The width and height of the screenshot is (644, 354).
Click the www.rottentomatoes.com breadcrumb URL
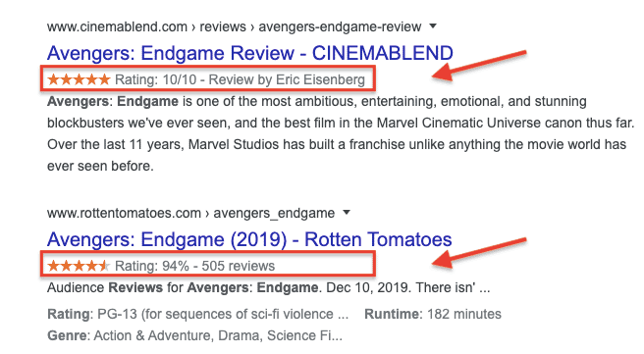click(124, 214)
